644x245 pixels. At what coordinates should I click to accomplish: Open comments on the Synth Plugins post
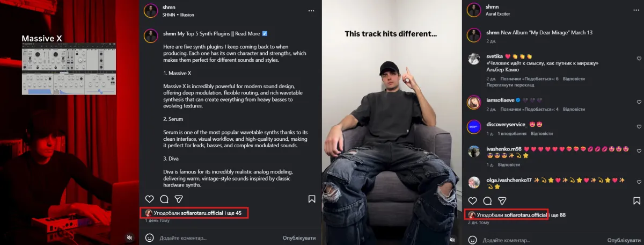164,199
